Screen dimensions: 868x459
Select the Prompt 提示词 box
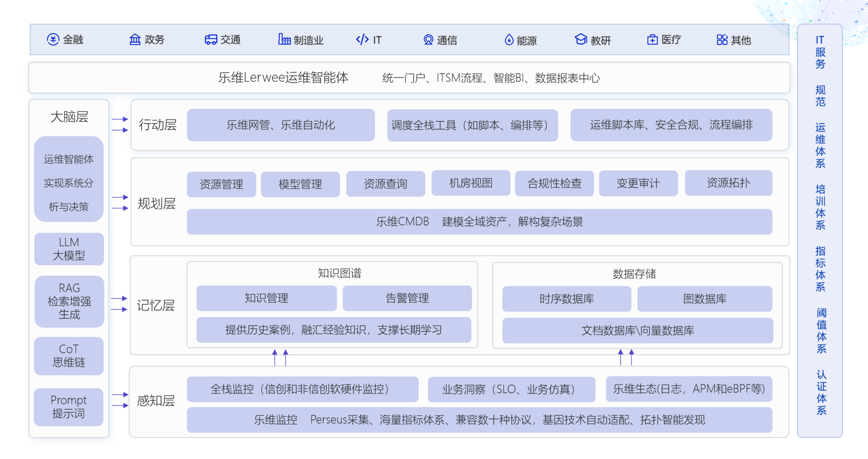click(69, 407)
